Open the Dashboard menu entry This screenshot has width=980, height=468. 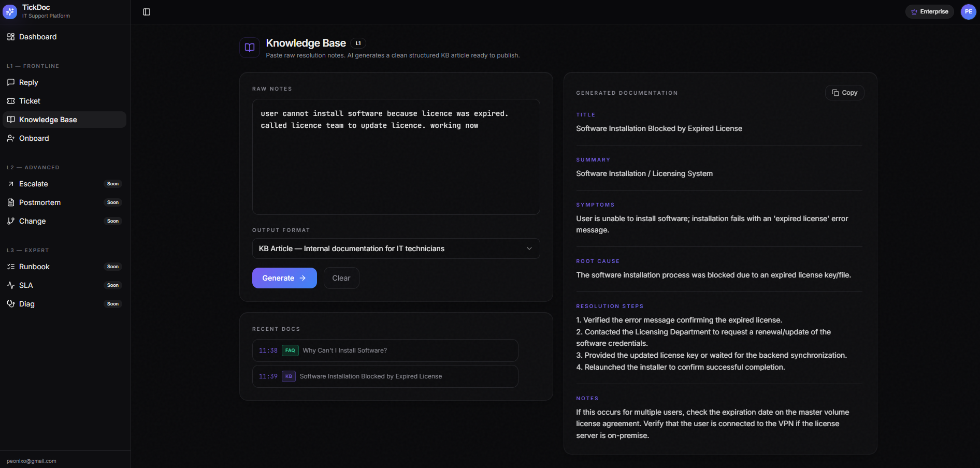click(x=38, y=37)
